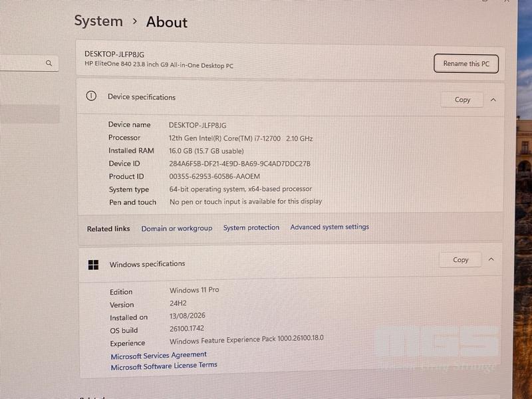Click the About breadcrumb title

[x=167, y=22]
